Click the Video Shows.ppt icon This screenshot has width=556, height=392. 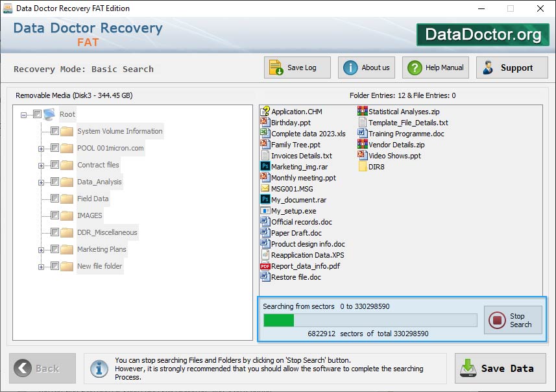(x=363, y=155)
